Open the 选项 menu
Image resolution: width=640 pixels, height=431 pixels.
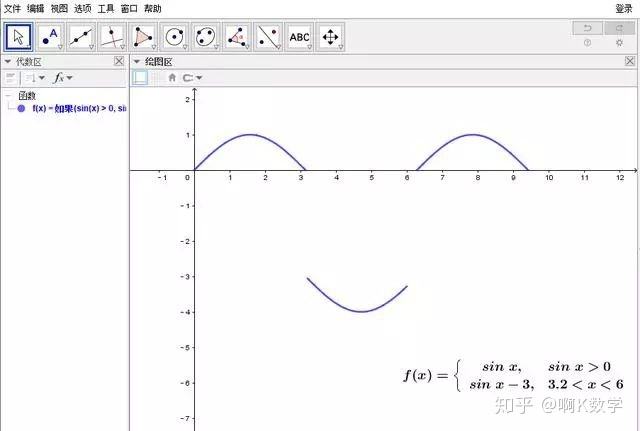click(82, 9)
